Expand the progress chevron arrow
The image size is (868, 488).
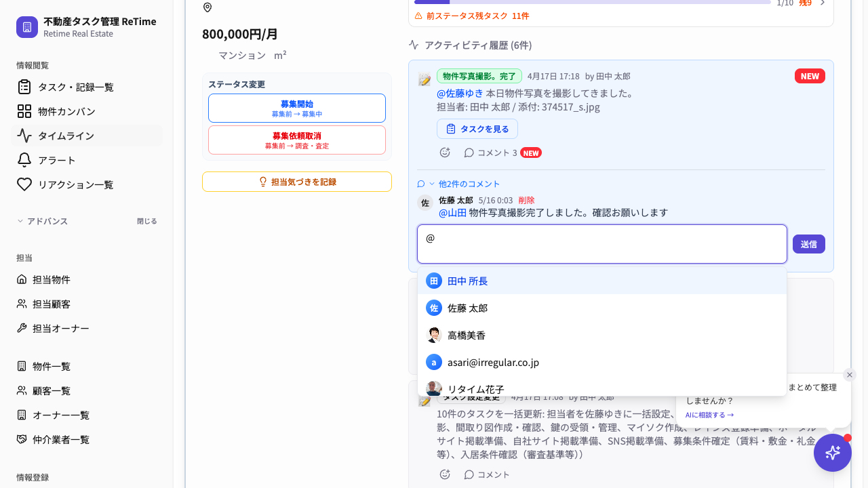tap(823, 3)
